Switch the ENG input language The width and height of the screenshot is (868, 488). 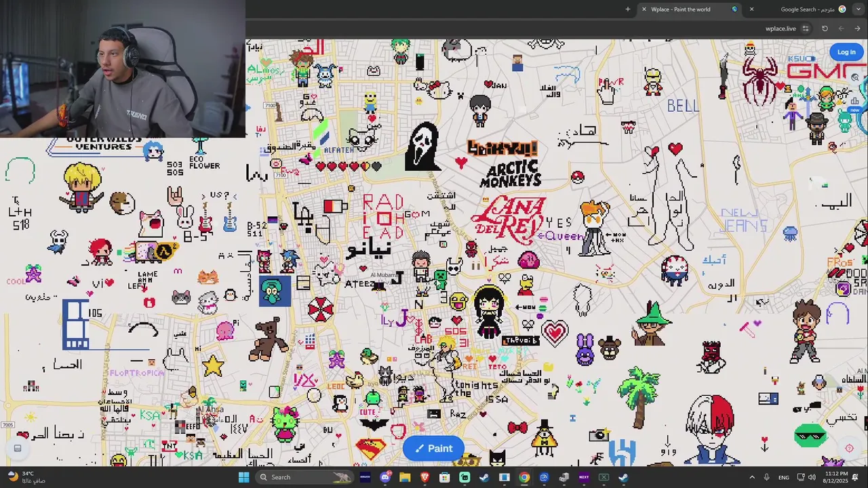pyautogui.click(x=784, y=477)
